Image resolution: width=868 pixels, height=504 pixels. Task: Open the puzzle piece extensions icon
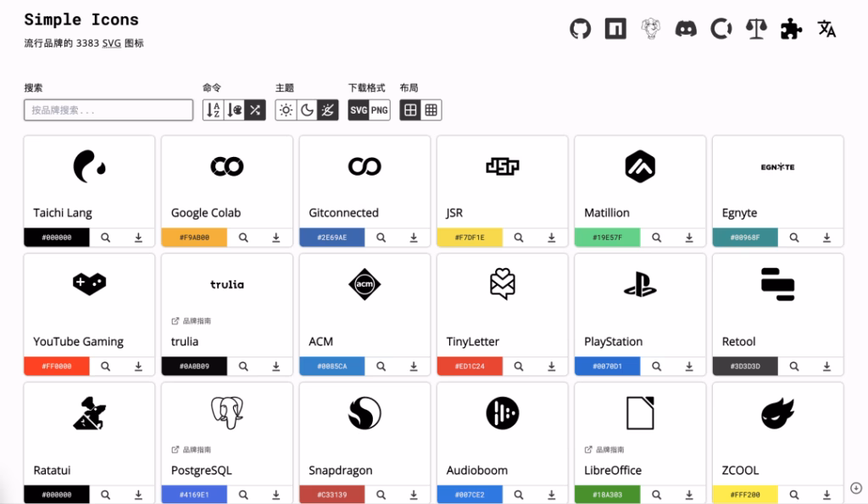click(x=791, y=29)
